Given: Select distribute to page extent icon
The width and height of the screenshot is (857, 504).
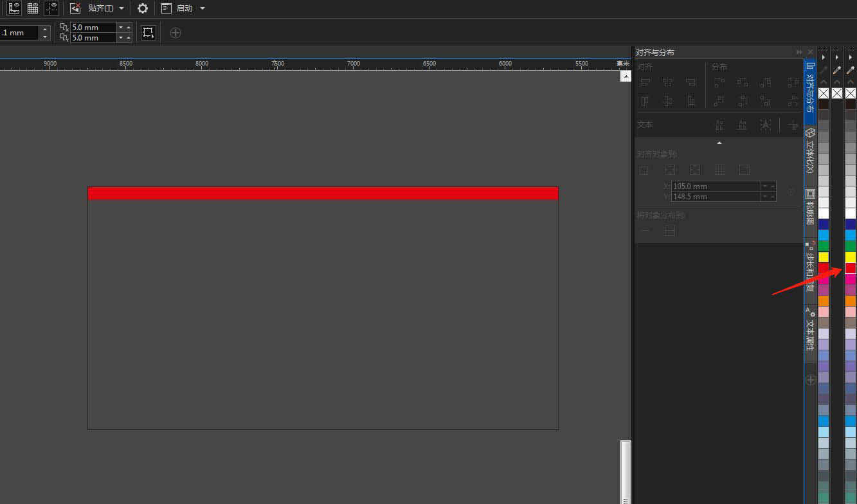Looking at the screenshot, I should click(x=669, y=230).
